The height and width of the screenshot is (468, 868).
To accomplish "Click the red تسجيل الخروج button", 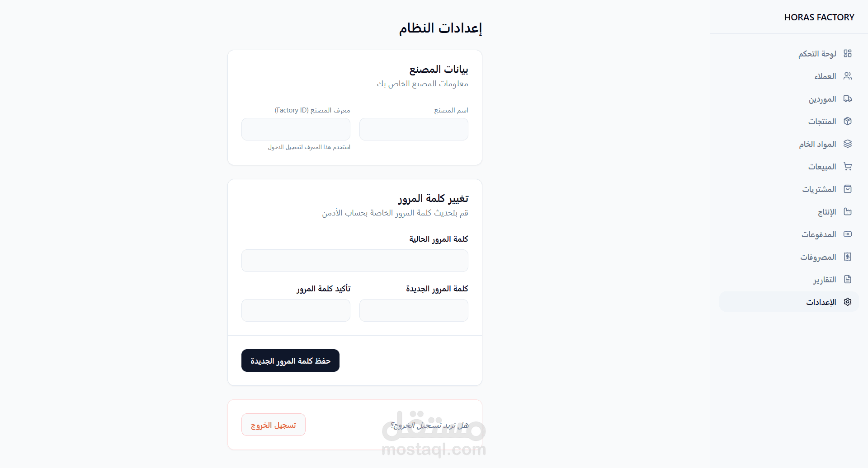I will [274, 425].
